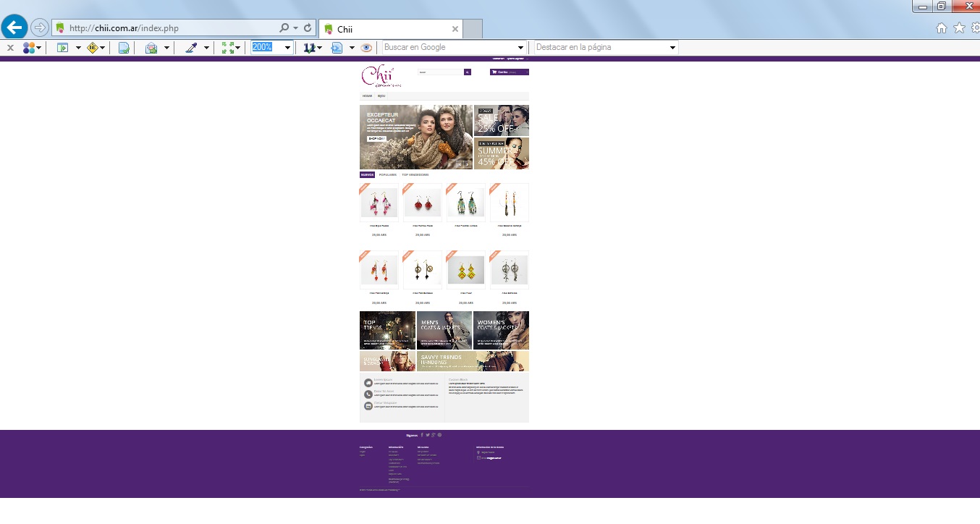This screenshot has height=524, width=980.
Task: Click the SHOP NOW button on banner
Action: (x=376, y=138)
